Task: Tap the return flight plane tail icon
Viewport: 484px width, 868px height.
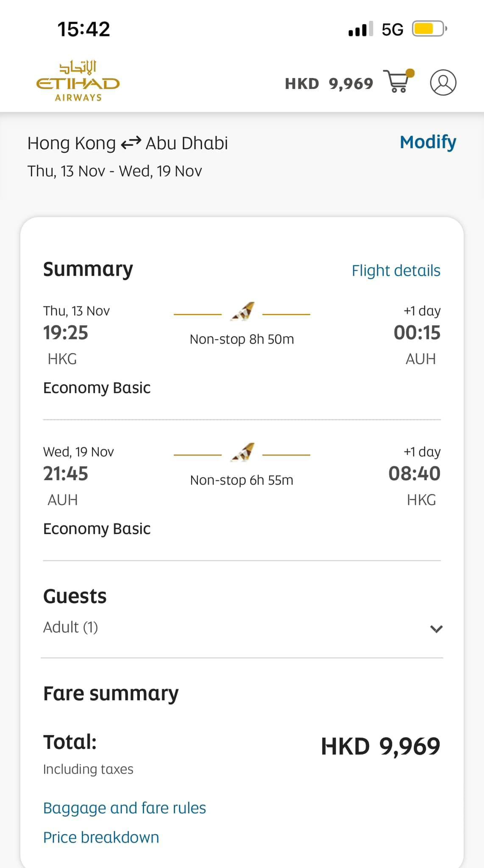Action: [242, 452]
